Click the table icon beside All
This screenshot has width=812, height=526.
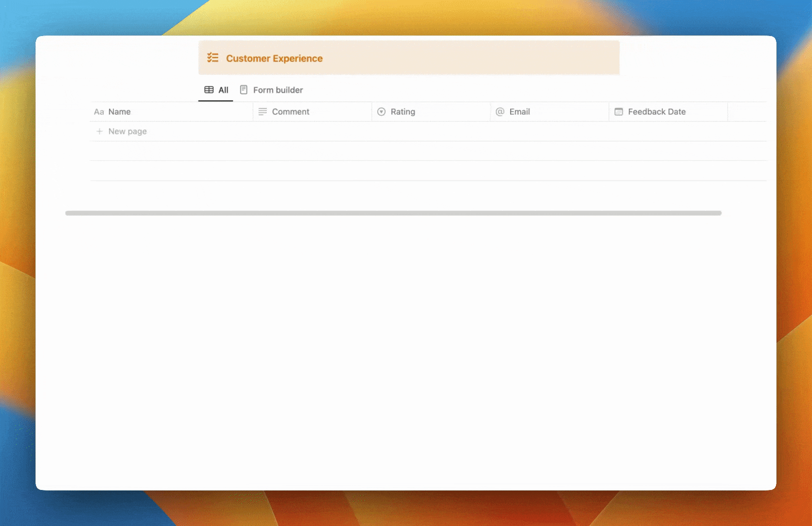coord(209,90)
